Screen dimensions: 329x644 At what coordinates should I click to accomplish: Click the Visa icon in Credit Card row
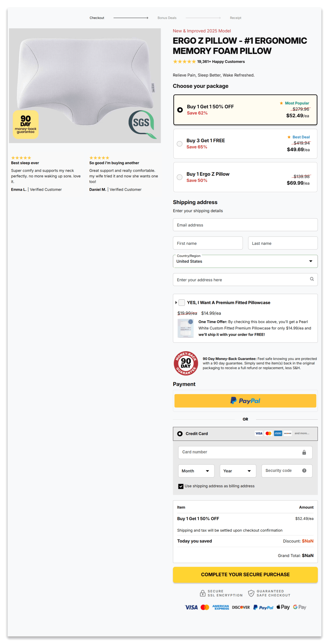tap(259, 433)
